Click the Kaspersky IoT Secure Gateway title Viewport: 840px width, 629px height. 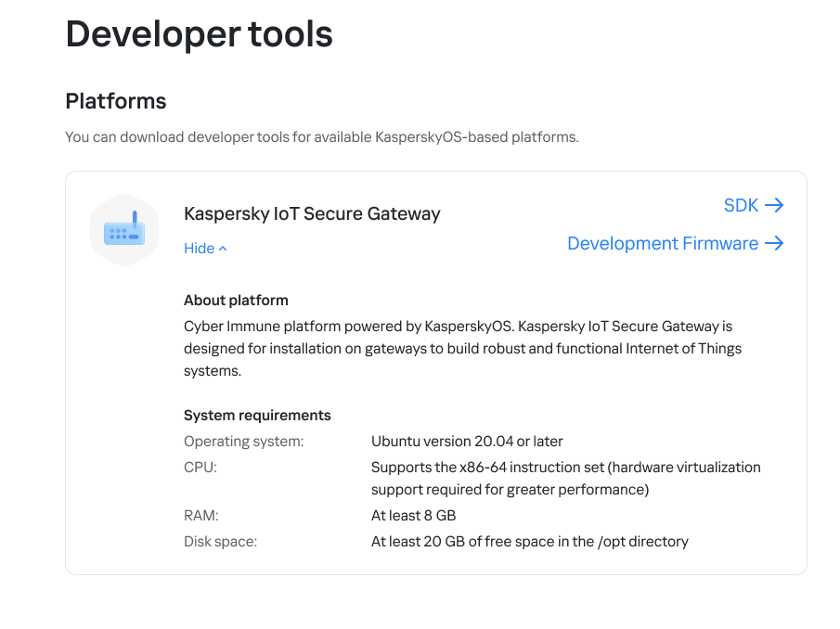[x=312, y=213]
